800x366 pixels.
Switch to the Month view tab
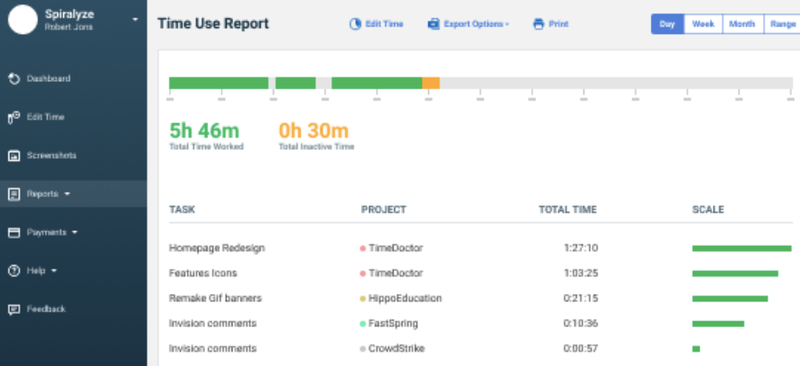click(x=742, y=24)
